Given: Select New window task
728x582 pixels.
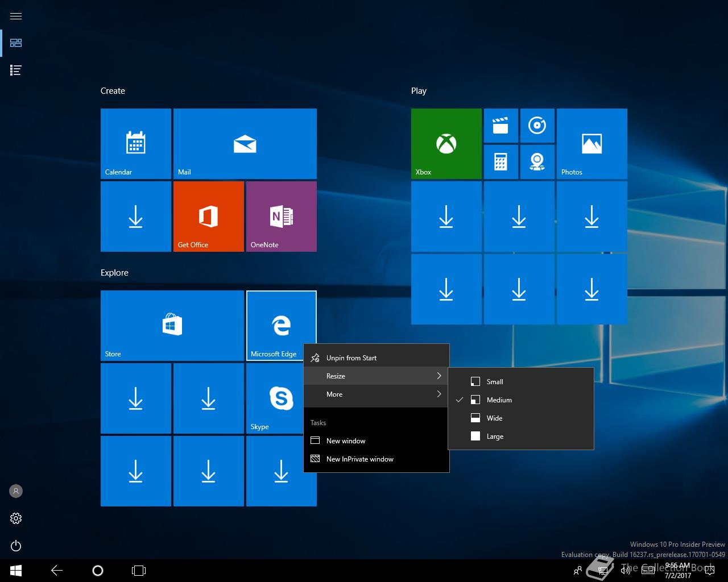Looking at the screenshot, I should coord(377,441).
